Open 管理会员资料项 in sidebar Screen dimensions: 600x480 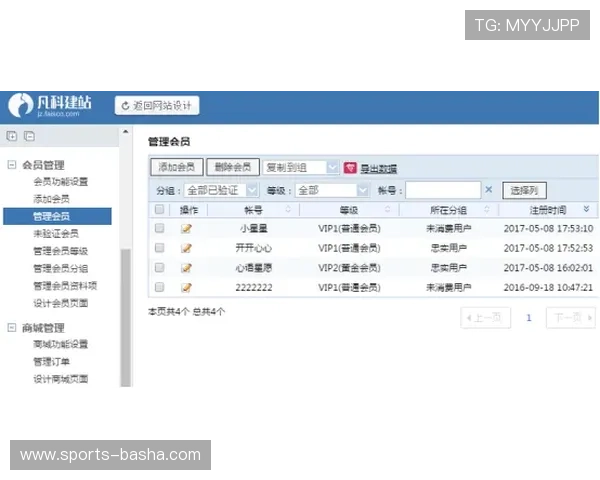(65, 286)
